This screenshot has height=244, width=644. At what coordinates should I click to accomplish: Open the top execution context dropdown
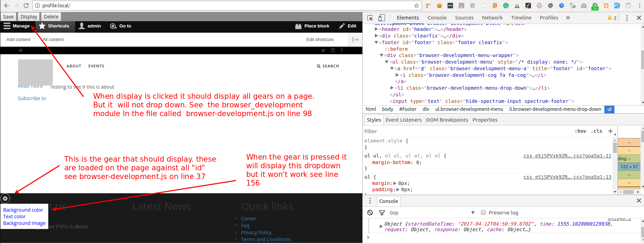[432, 213]
